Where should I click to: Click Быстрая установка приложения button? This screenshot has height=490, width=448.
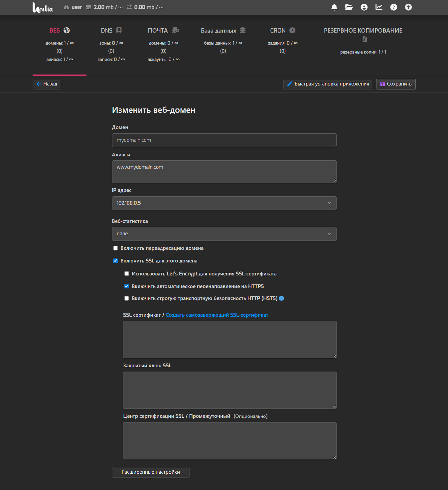(328, 84)
